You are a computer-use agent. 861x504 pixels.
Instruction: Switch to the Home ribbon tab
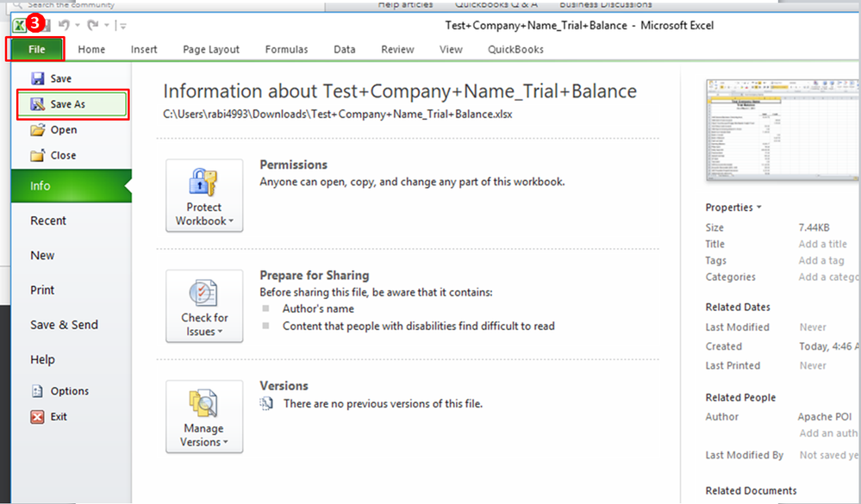pos(91,49)
